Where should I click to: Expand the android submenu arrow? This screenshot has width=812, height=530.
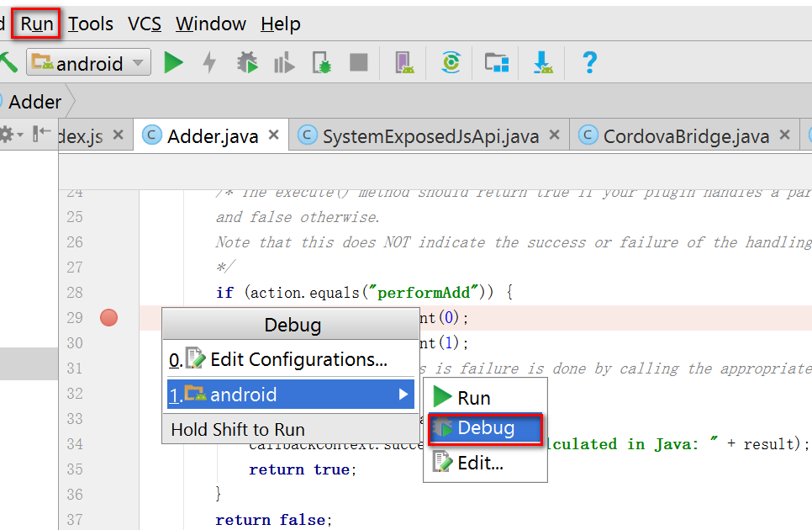pos(403,395)
